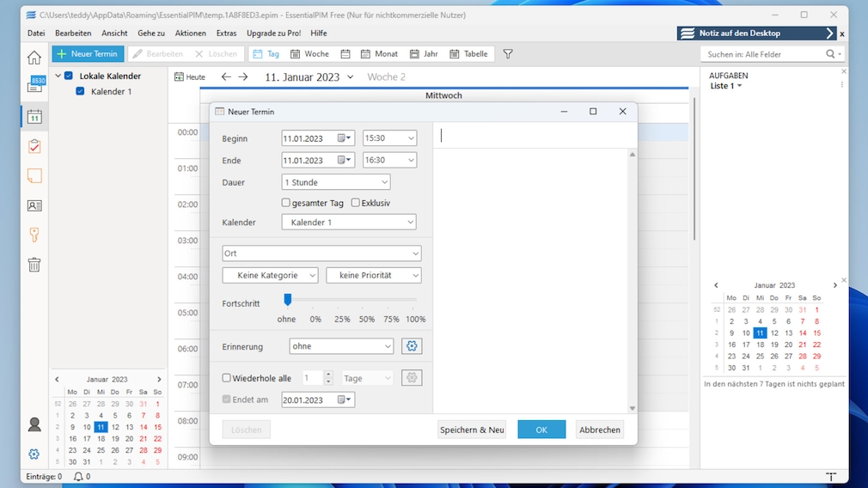
Task: Open the 'Keine Kategorie' dropdown
Action: click(270, 276)
